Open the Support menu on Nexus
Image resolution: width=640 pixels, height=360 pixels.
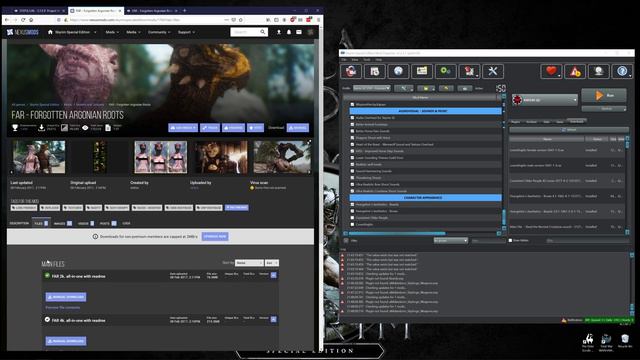186,32
